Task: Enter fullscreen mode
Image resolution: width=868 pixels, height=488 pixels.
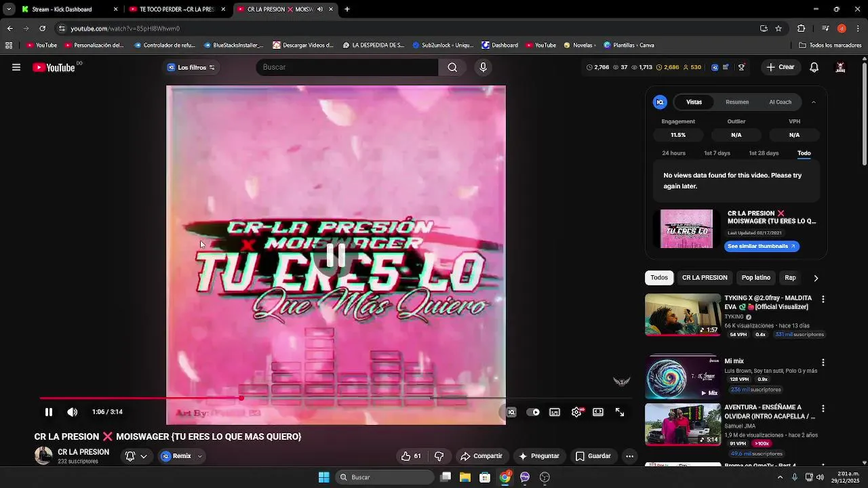Action: [620, 412]
